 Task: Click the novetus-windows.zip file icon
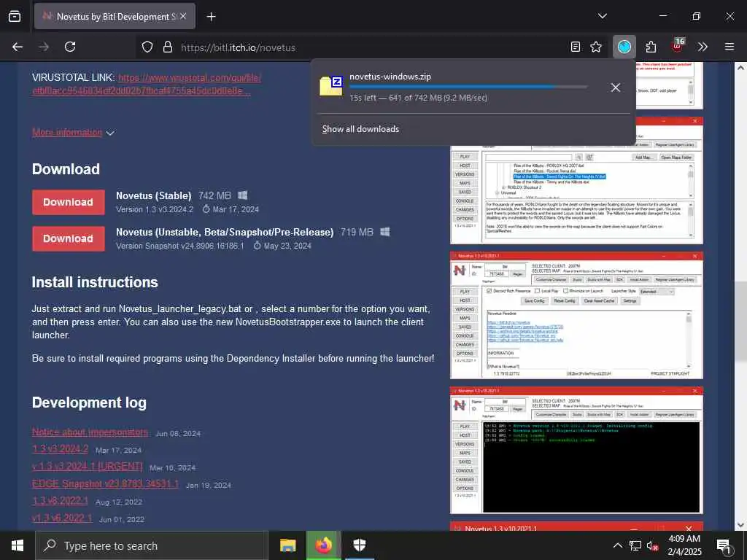point(331,86)
